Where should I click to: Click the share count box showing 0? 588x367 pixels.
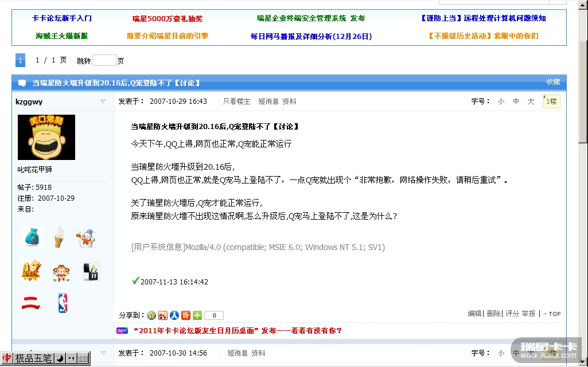click(x=214, y=315)
